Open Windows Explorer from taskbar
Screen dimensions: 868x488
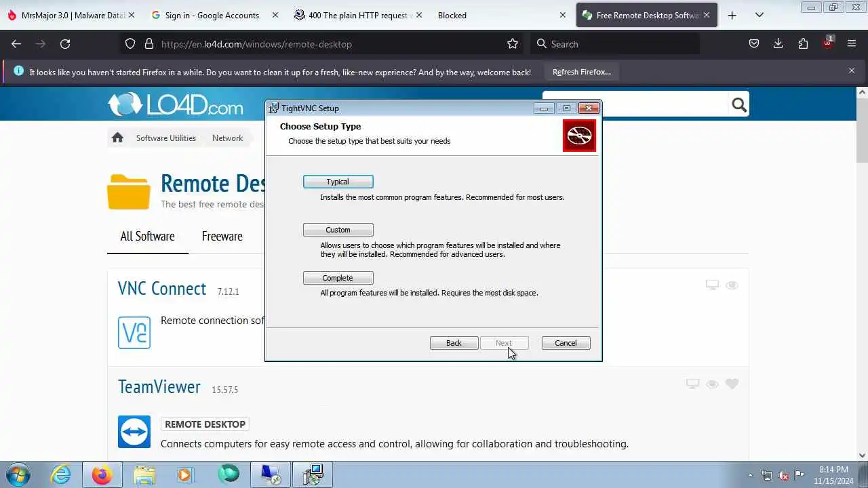144,474
